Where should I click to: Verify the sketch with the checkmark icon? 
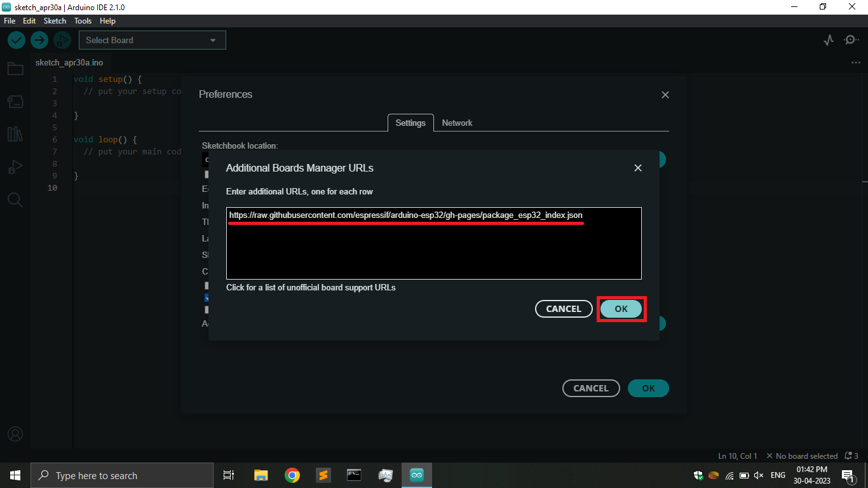tap(16, 39)
